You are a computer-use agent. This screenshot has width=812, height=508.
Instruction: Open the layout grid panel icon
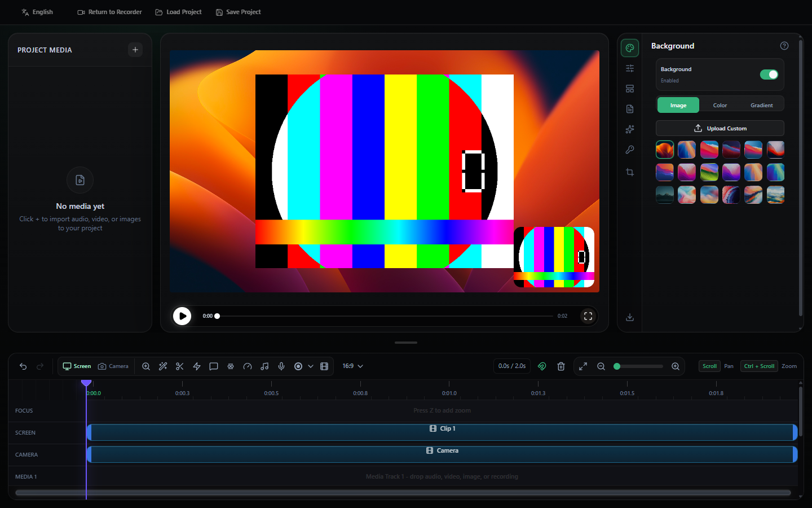pyautogui.click(x=630, y=89)
